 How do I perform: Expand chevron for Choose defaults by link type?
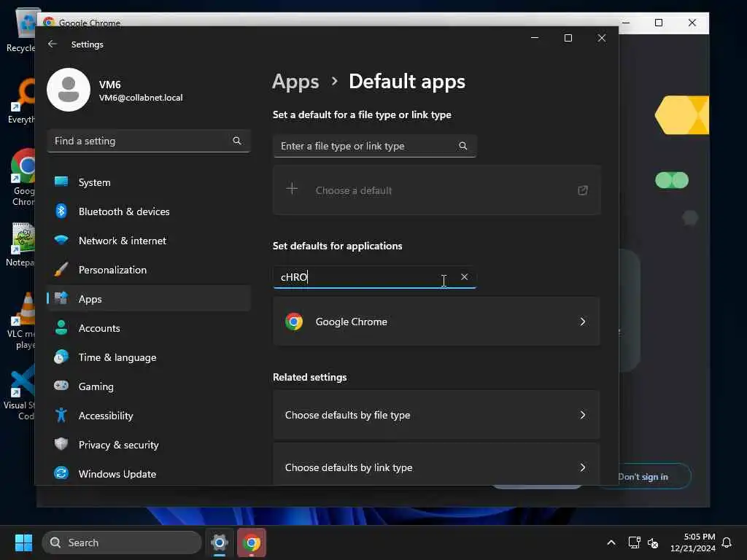tap(582, 467)
